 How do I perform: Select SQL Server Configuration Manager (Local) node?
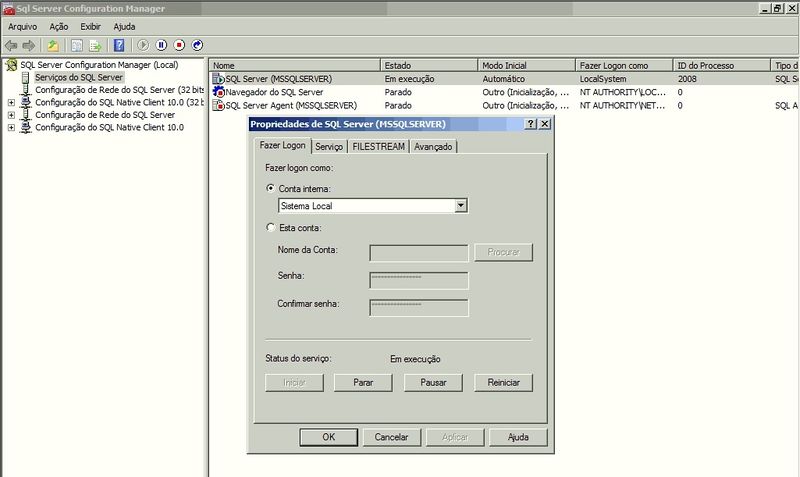pyautogui.click(x=99, y=65)
